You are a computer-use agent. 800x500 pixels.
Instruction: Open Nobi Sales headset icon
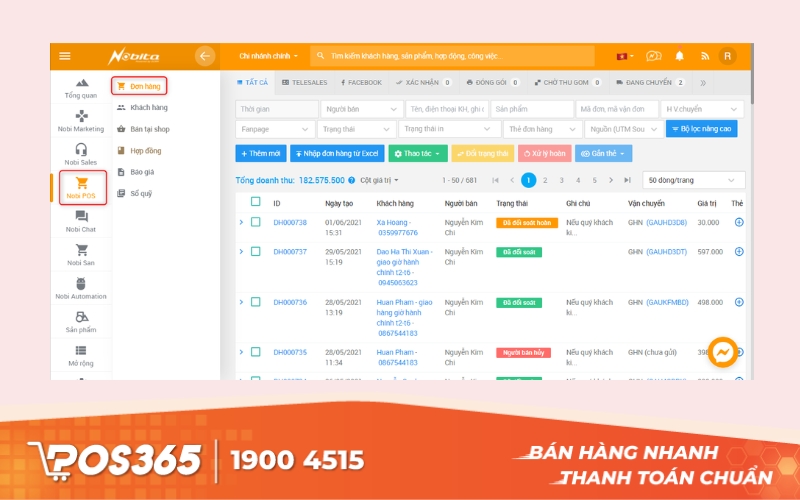click(x=81, y=149)
